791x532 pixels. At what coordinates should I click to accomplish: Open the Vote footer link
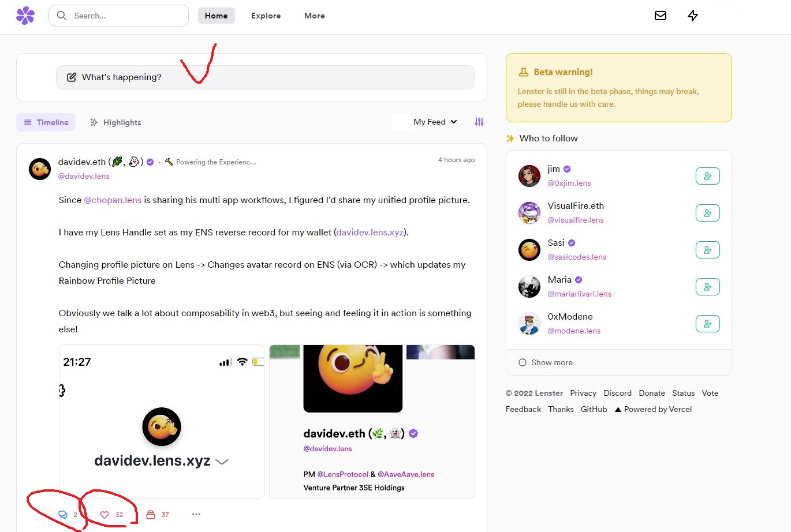click(710, 394)
